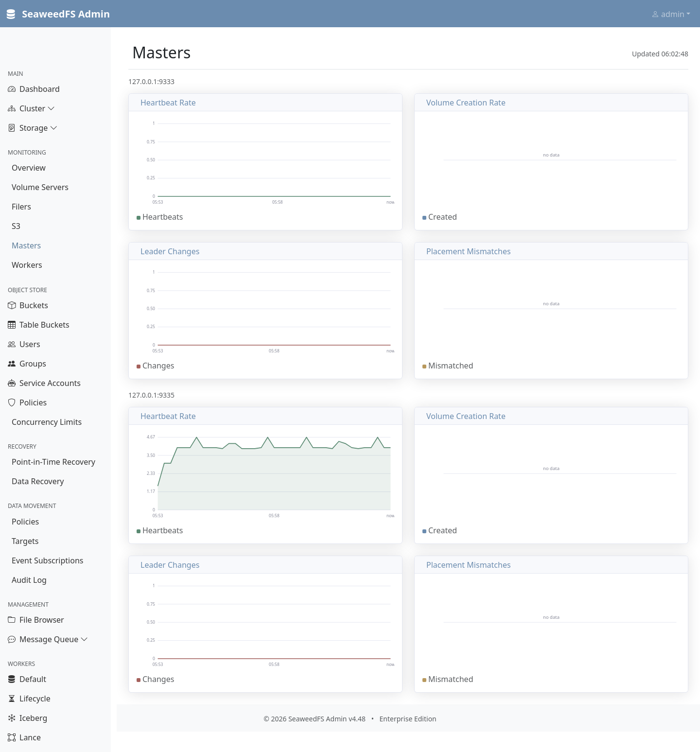Click the Cluster nodes icon

tap(12, 108)
